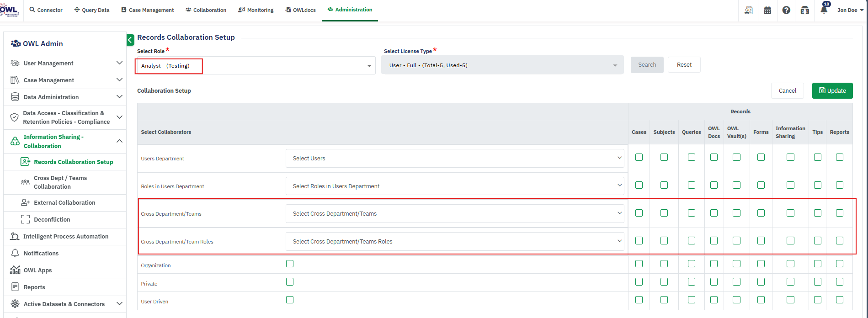Click the notification bell icon
The width and height of the screenshot is (868, 318).
[824, 10]
